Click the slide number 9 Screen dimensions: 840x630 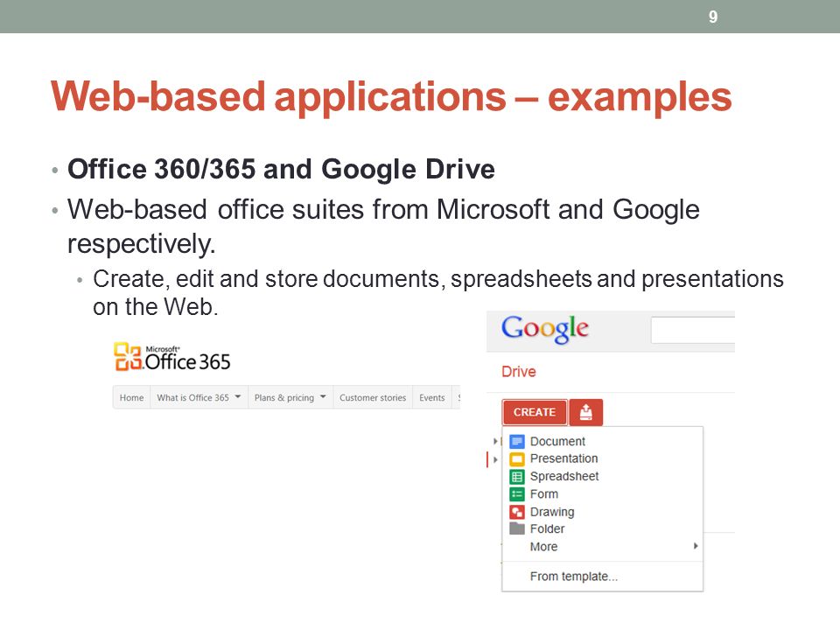tap(713, 17)
